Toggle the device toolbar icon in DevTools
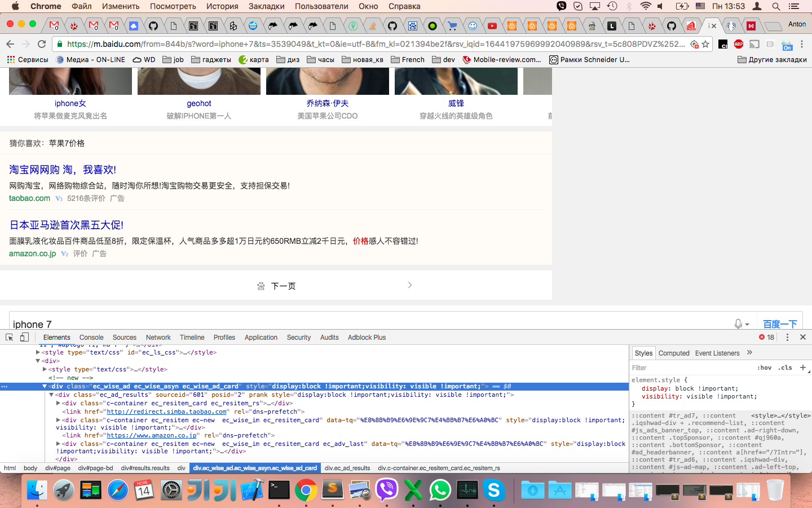Viewport: 812px width, 508px height. (24, 337)
